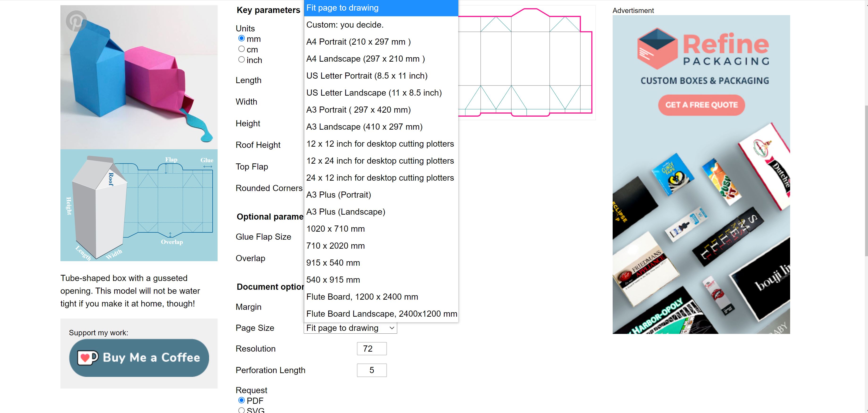Open the milk carton photo thumbnail

139,77
